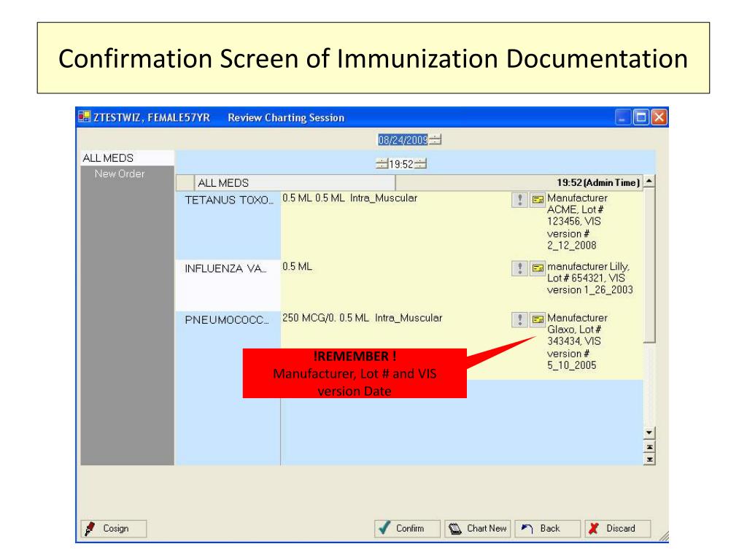Click the exclamation icon in the Tetanus Toxoid row

(519, 200)
